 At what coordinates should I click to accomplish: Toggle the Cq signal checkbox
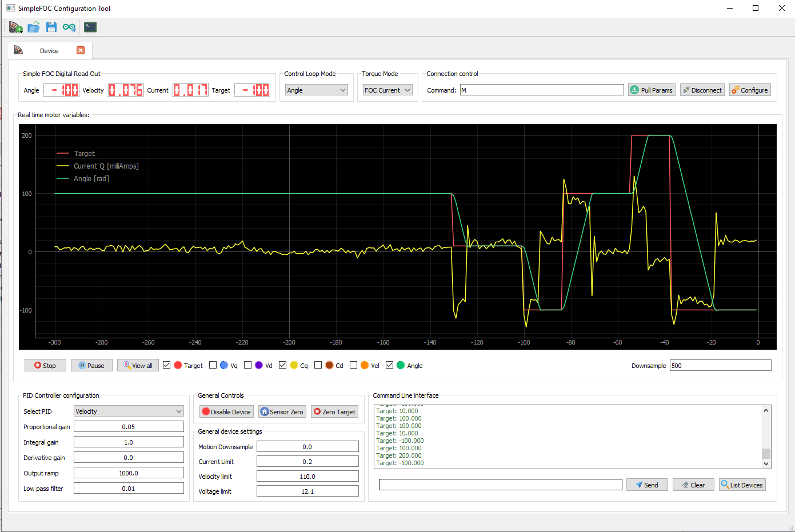[283, 365]
